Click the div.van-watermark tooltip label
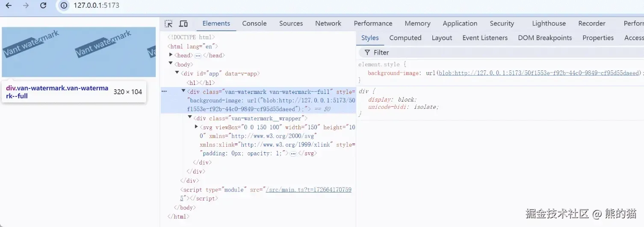This screenshot has width=644, height=227. [57, 92]
